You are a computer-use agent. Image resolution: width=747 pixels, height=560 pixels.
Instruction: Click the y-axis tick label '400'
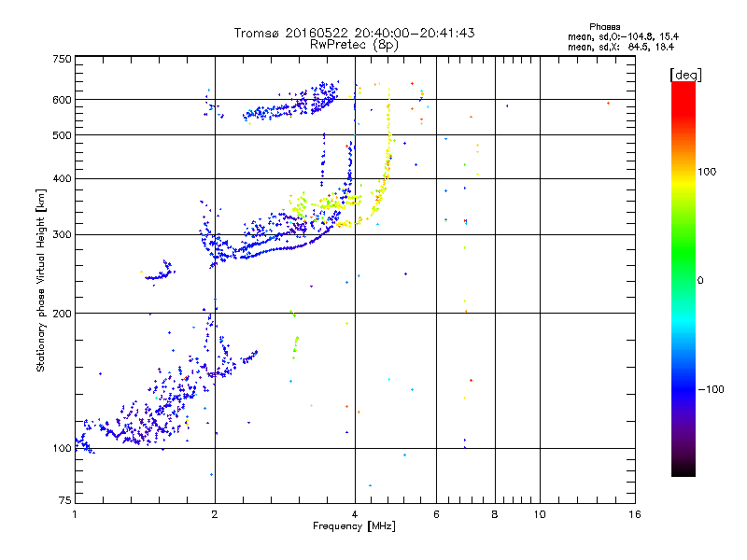[x=62, y=178]
